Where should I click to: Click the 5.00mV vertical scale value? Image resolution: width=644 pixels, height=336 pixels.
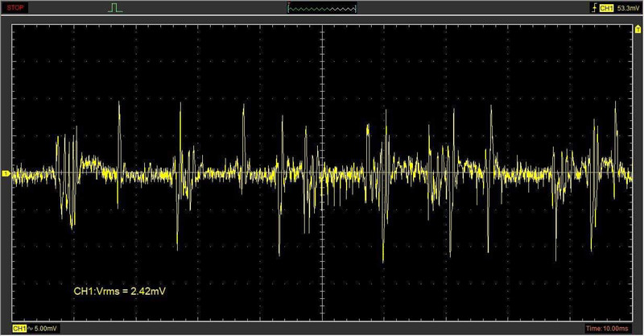pos(46,329)
